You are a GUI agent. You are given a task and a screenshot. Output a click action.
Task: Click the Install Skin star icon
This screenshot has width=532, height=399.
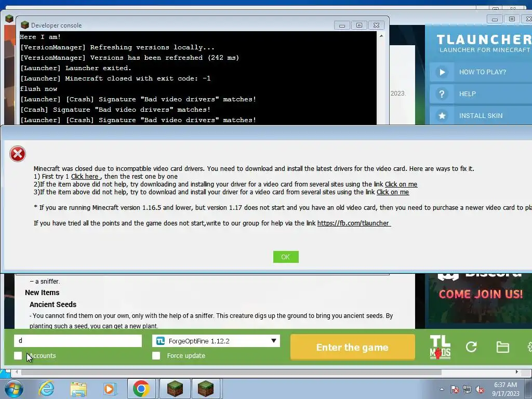pyautogui.click(x=442, y=116)
